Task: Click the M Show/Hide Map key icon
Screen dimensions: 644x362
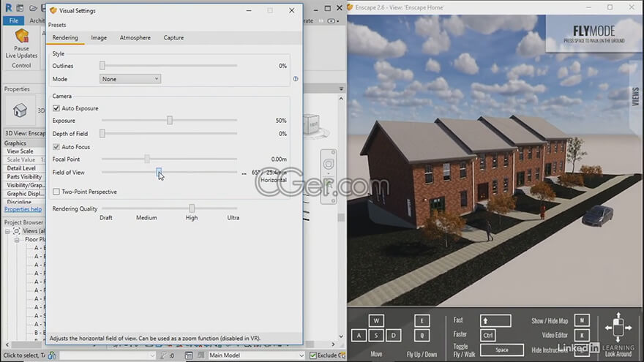Action: pos(582,320)
